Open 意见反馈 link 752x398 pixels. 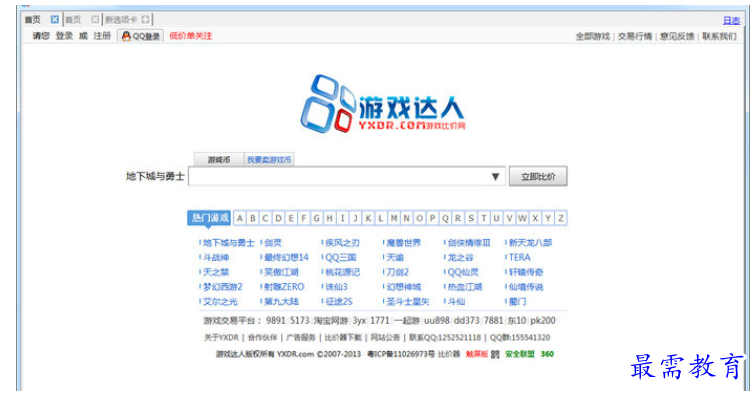click(677, 36)
